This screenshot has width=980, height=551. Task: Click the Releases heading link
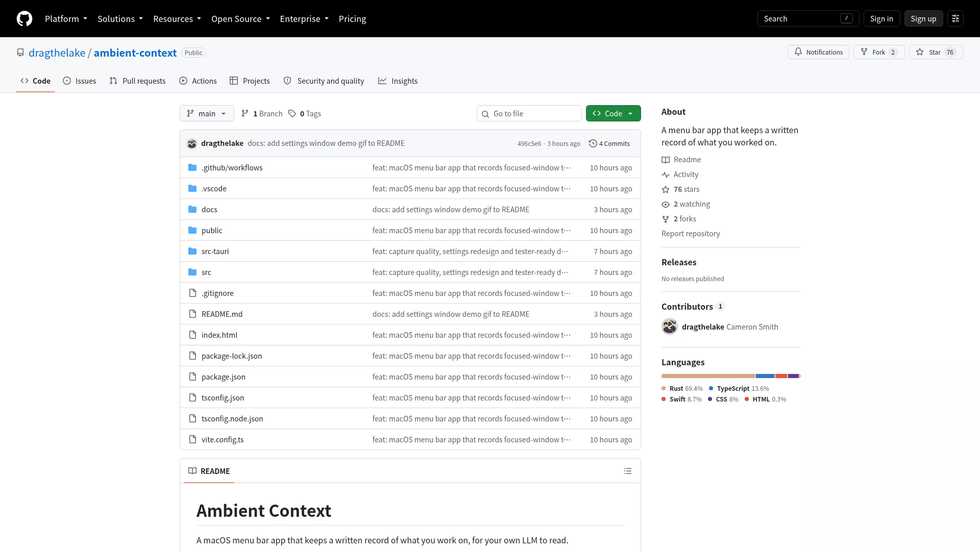[x=679, y=262]
